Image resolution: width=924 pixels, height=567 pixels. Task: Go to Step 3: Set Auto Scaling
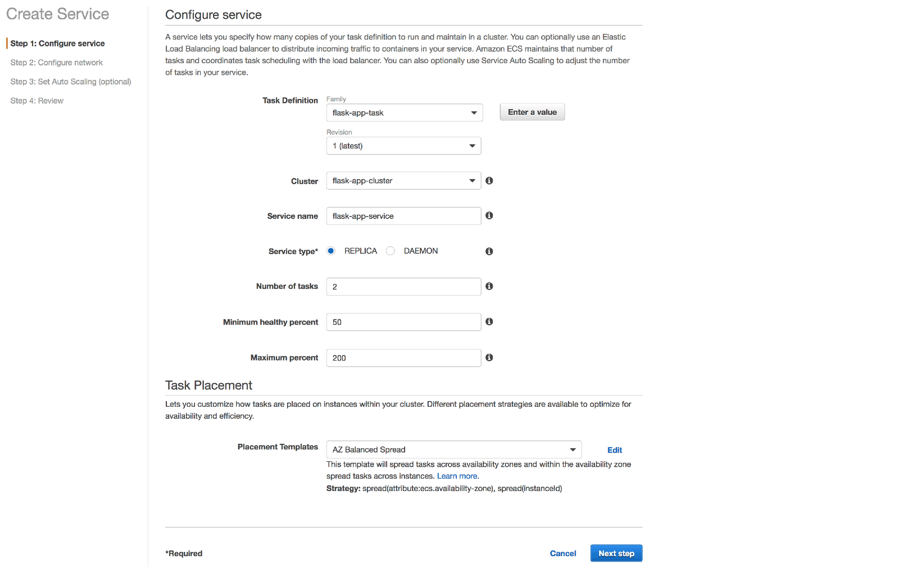(71, 82)
